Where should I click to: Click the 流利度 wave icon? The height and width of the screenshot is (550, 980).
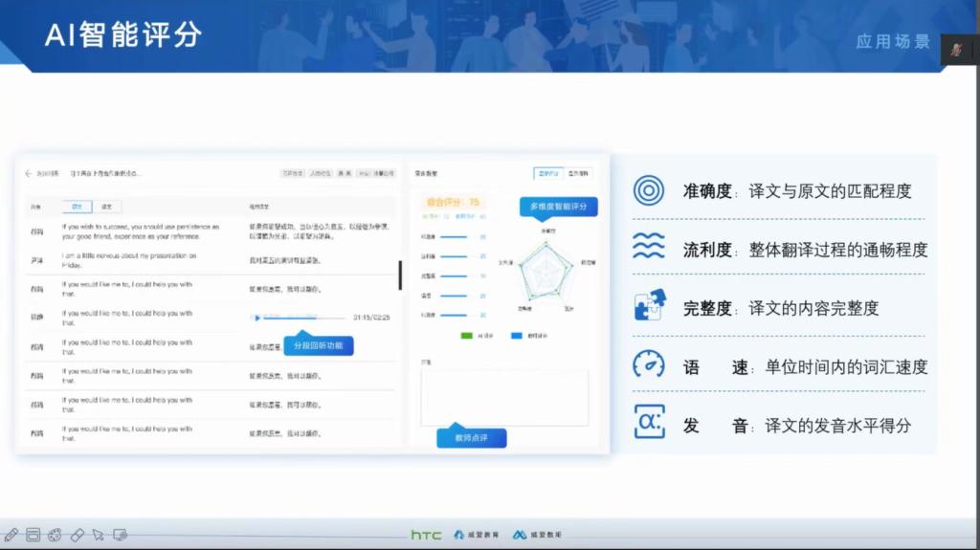click(x=649, y=248)
